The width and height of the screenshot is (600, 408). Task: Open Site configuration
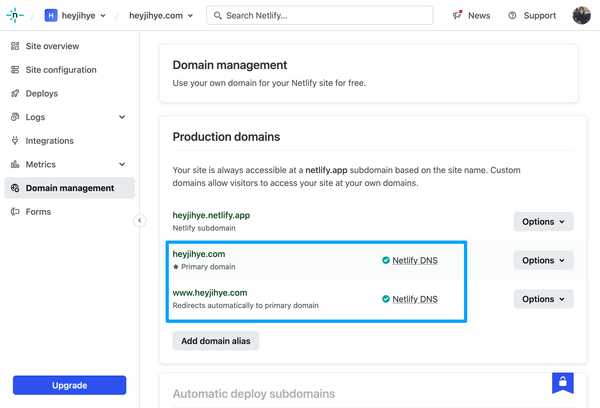[x=61, y=70]
